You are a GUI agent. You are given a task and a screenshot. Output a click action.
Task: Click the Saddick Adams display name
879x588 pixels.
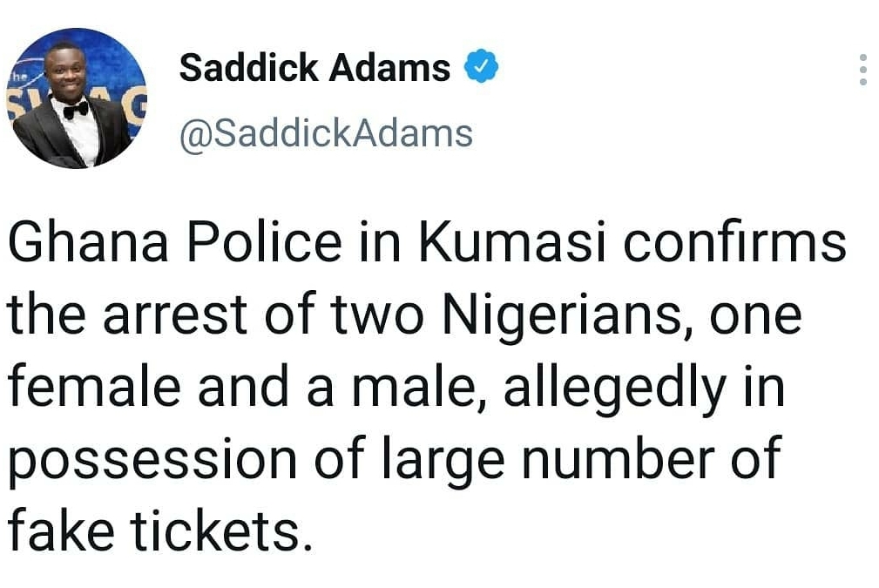(314, 68)
